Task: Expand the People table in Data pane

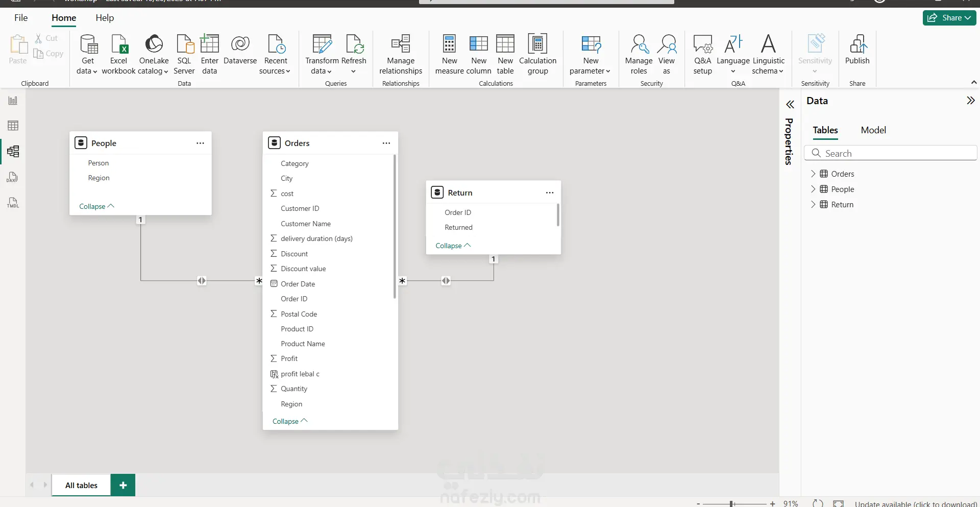Action: coord(813,189)
